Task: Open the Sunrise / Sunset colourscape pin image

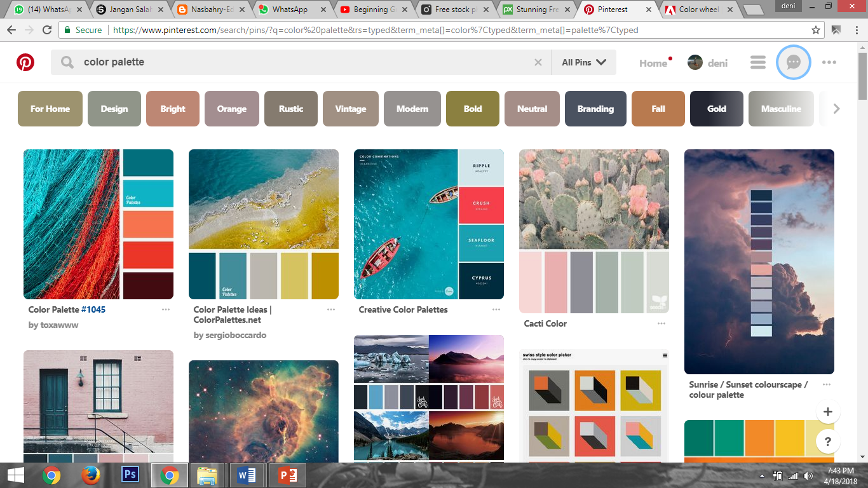Action: [x=759, y=261]
